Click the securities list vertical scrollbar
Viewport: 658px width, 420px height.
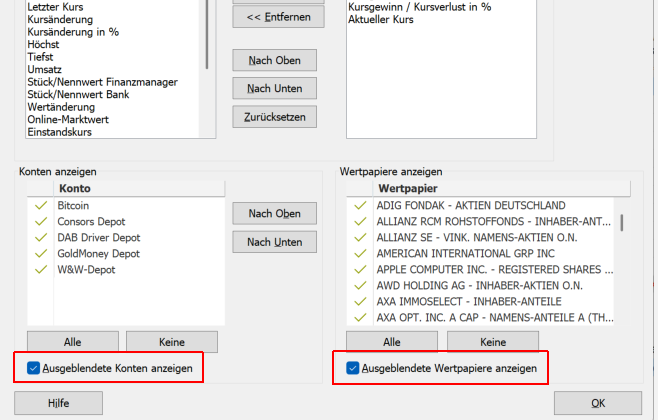tap(622, 222)
